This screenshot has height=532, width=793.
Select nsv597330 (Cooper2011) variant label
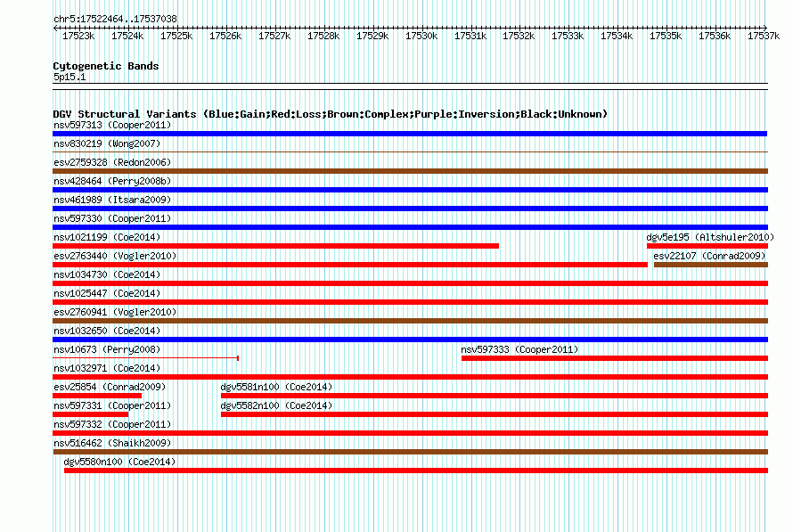pos(112,218)
